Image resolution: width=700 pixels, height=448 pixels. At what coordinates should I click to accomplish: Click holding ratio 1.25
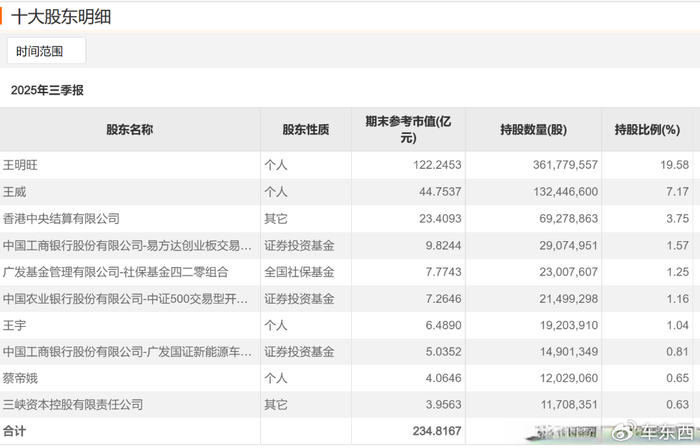[x=678, y=272]
